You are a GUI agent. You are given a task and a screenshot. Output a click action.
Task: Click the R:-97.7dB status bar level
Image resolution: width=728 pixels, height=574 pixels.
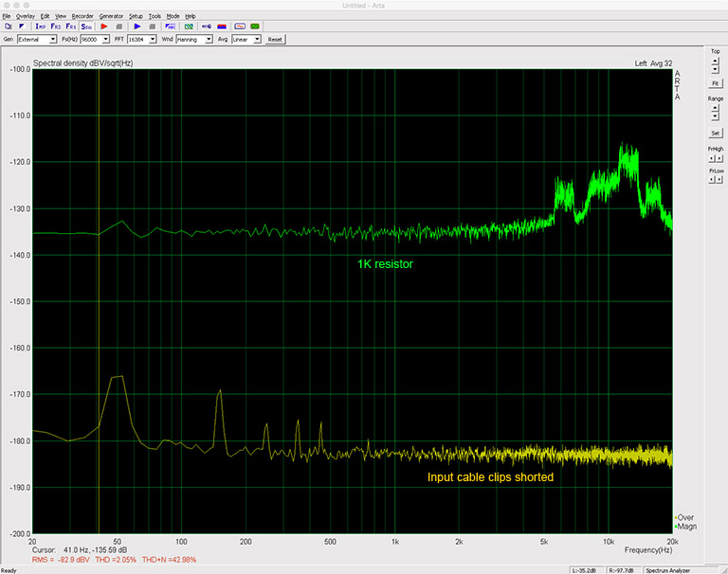click(x=622, y=570)
